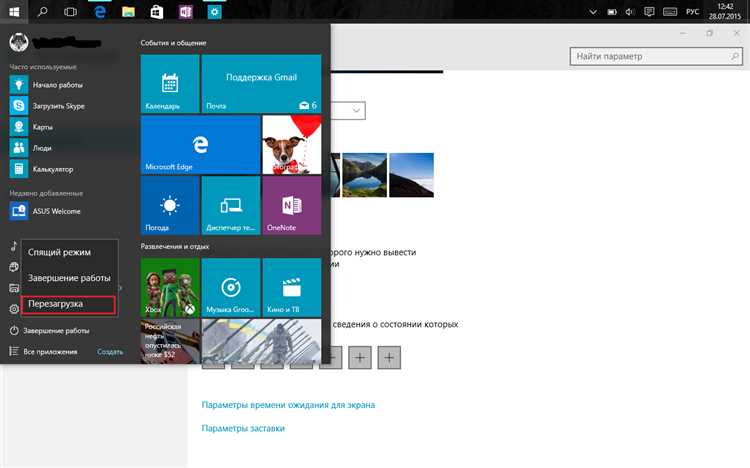Open File Explorer from the taskbar
Screen dimensions: 750x468
tap(128, 11)
